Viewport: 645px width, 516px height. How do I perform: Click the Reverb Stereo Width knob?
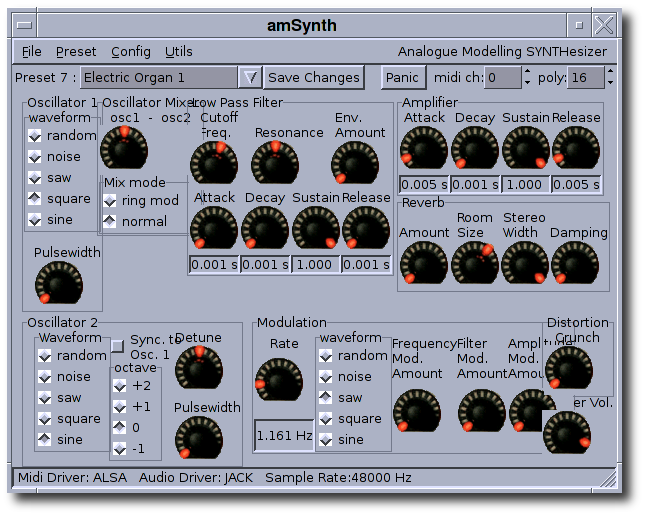pos(525,263)
